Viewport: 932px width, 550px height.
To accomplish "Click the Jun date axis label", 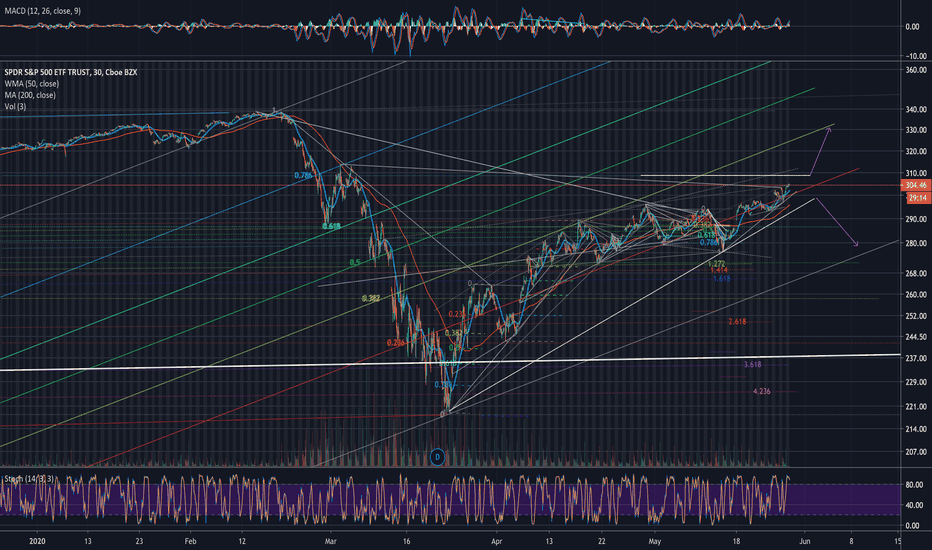I will coord(804,541).
